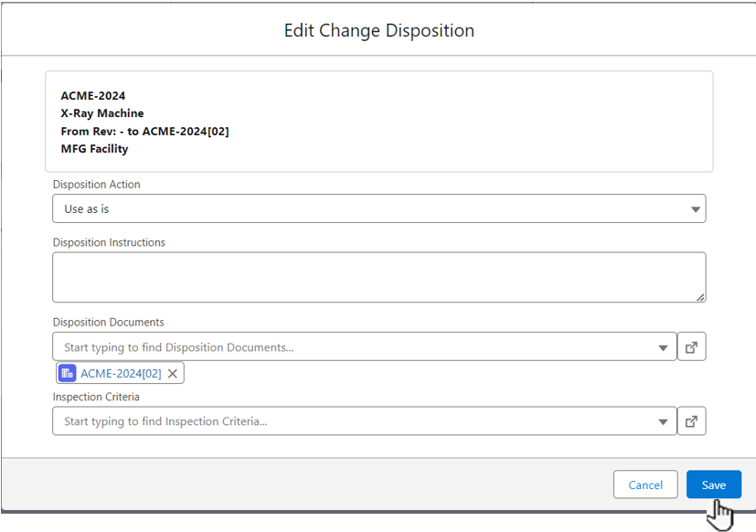Click inside the Disposition Instructions text area
Screen dimensions: 756x532
pos(378,277)
